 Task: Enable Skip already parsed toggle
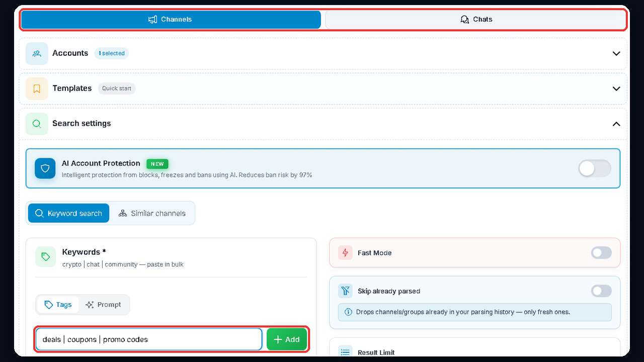[x=601, y=291]
